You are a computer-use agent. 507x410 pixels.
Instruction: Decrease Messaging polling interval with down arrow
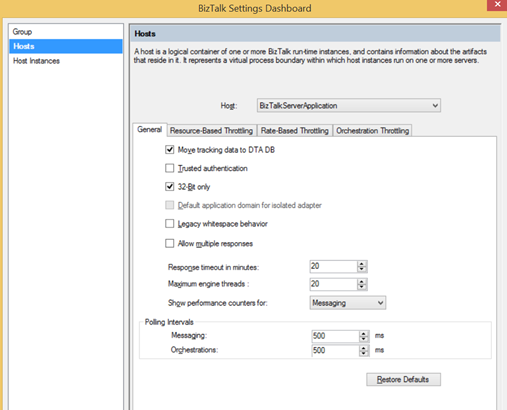pos(364,339)
